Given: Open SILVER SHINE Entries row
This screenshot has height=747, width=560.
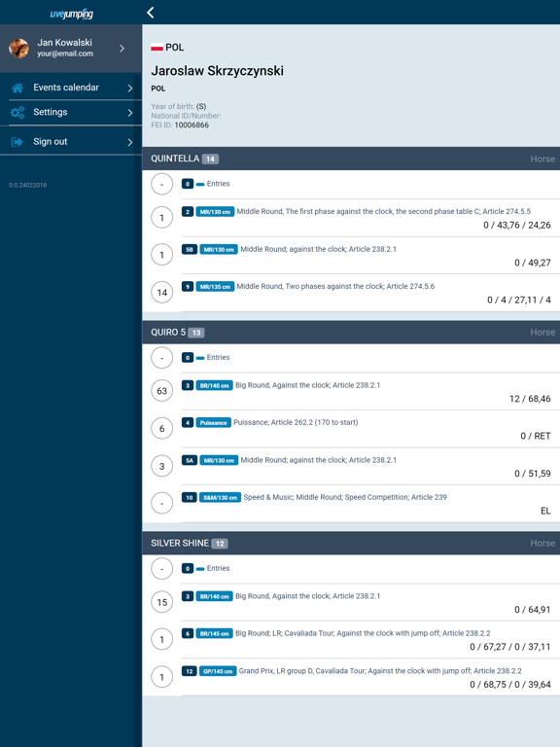Looking at the screenshot, I should point(351,568).
